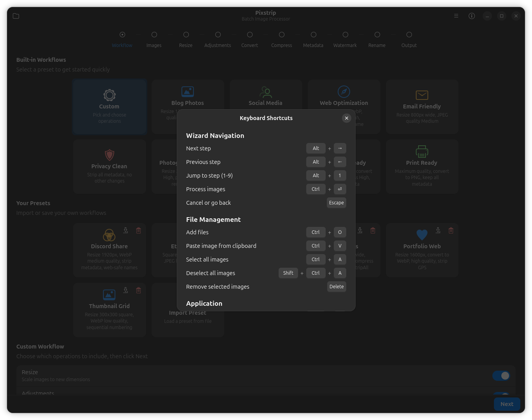This screenshot has width=532, height=420.
Task: Choose the Email Friendly envelope preset
Action: [x=422, y=95]
